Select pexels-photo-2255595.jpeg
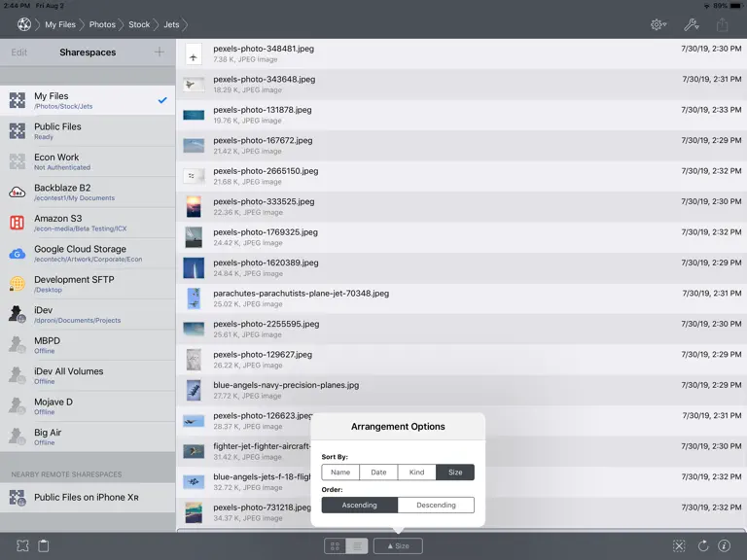This screenshot has height=560, width=747. (462, 329)
